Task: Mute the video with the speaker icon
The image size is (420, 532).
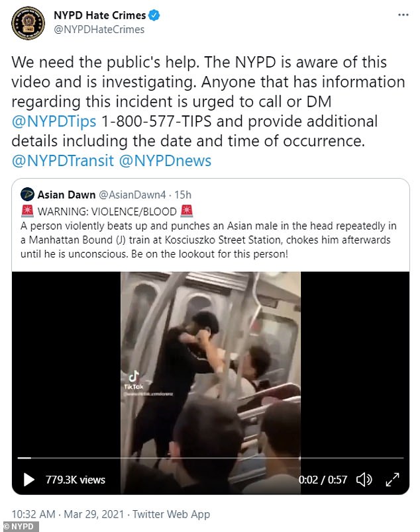Action: [x=364, y=480]
